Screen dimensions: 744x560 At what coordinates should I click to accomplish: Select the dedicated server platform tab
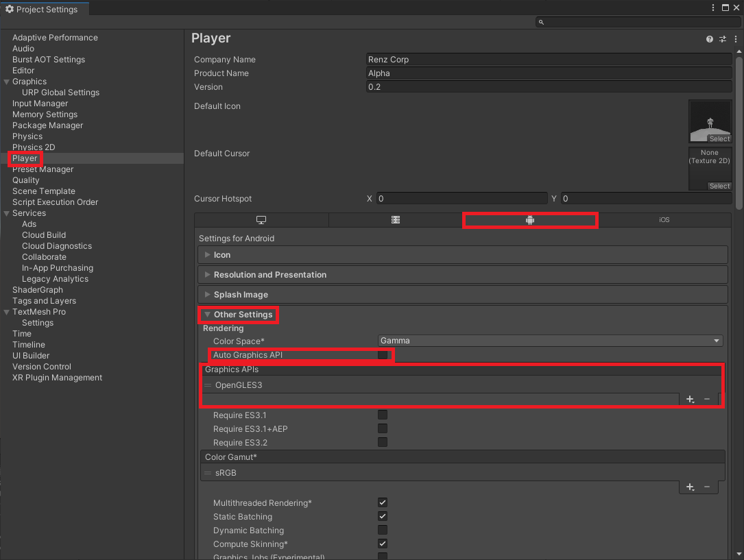[396, 220]
